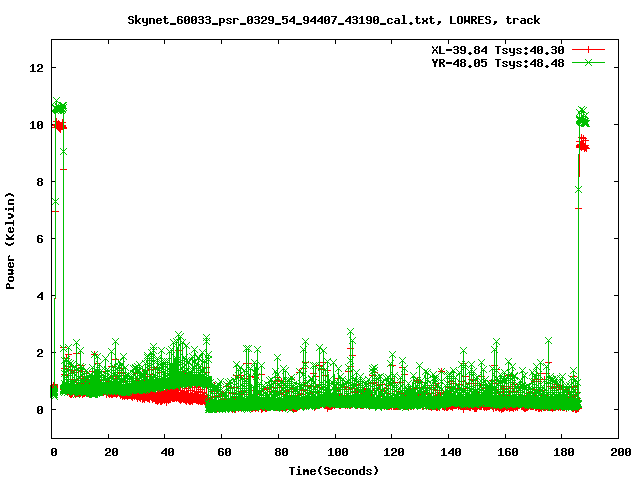Click y-axis tick label 12

tap(36, 68)
